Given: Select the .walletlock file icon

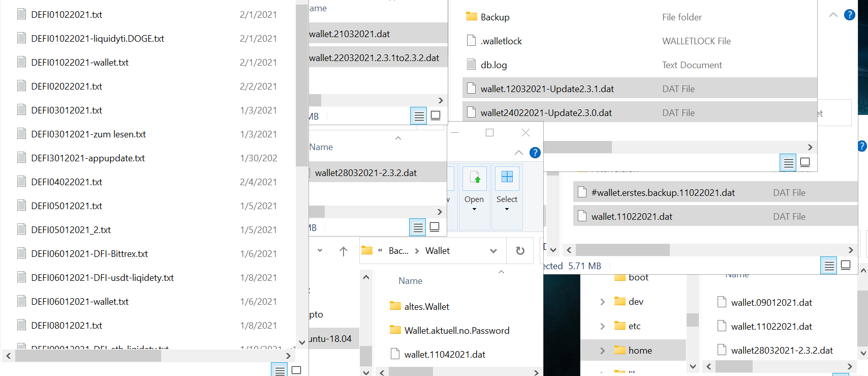Looking at the screenshot, I should (472, 40).
